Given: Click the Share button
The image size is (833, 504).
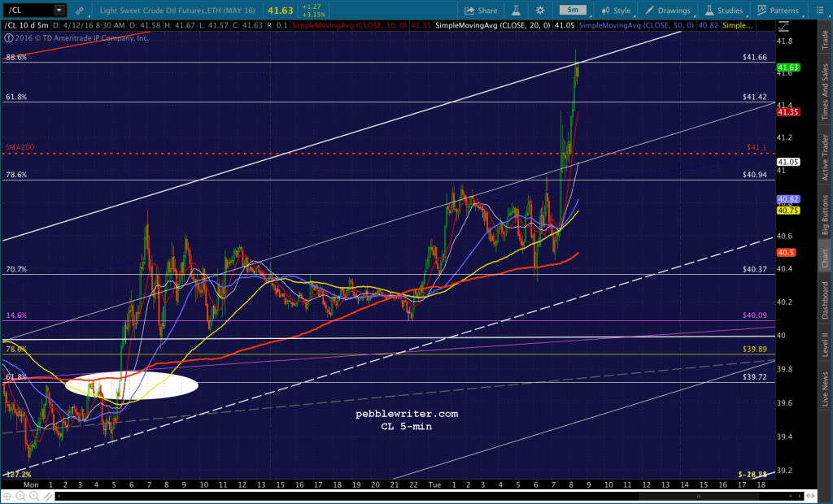Looking at the screenshot, I should (x=481, y=10).
